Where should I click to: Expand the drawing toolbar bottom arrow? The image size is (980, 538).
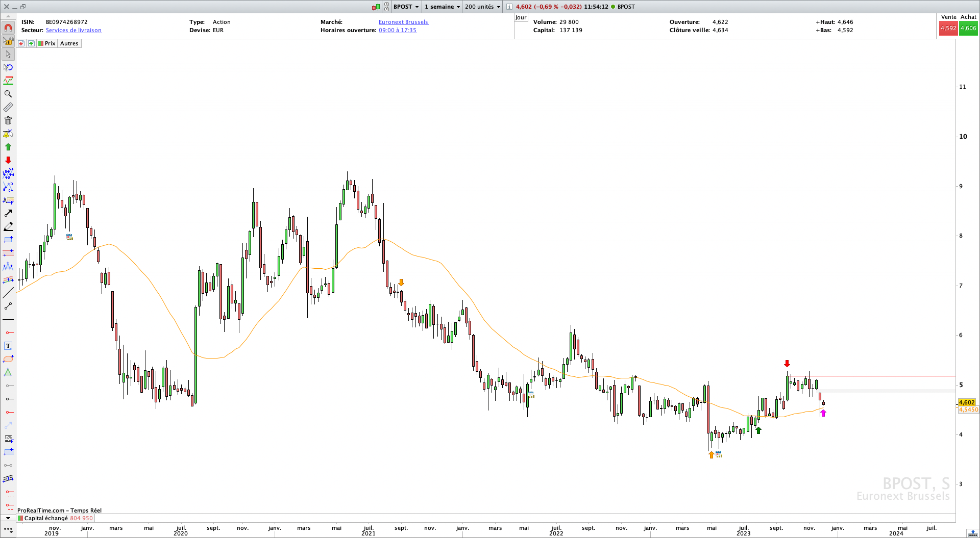click(x=8, y=518)
